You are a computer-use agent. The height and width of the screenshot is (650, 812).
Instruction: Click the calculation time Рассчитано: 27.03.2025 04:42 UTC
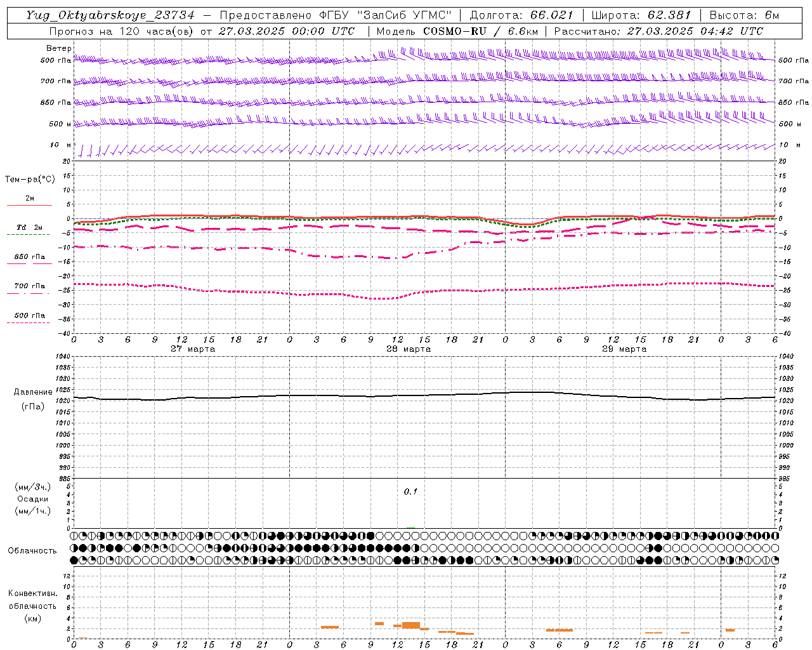[x=658, y=31]
